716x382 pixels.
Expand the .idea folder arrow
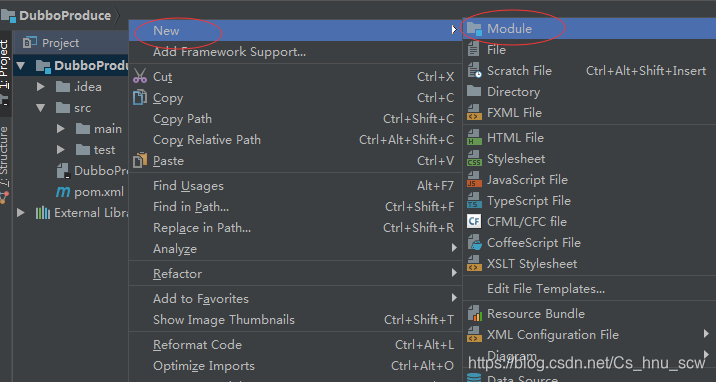pyautogui.click(x=41, y=86)
